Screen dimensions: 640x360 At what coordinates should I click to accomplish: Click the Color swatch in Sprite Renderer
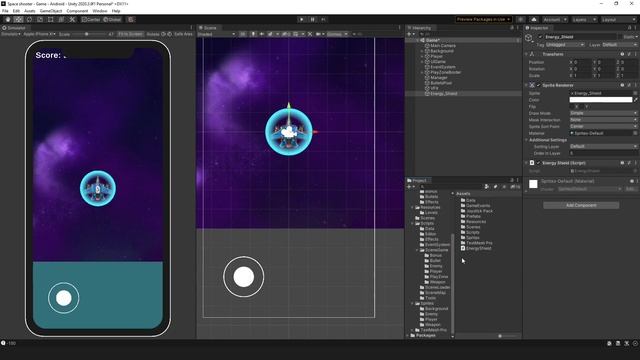(601, 100)
